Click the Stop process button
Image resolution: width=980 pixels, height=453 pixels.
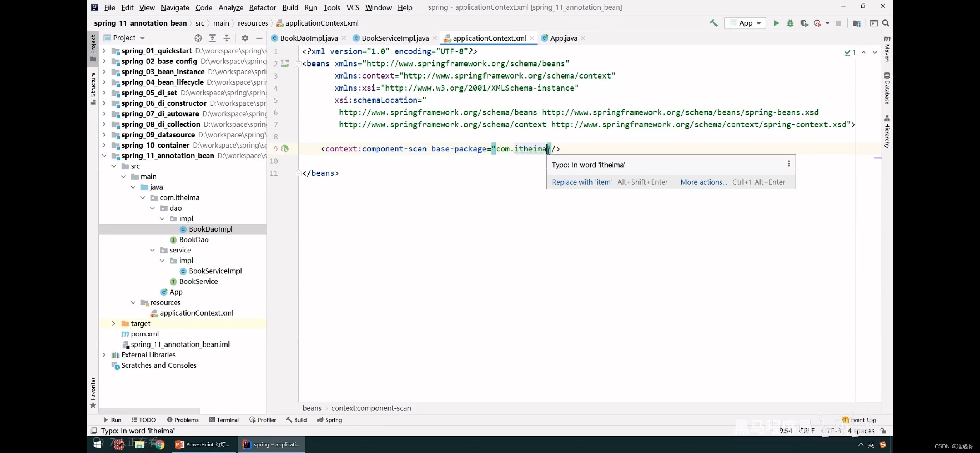click(x=838, y=23)
